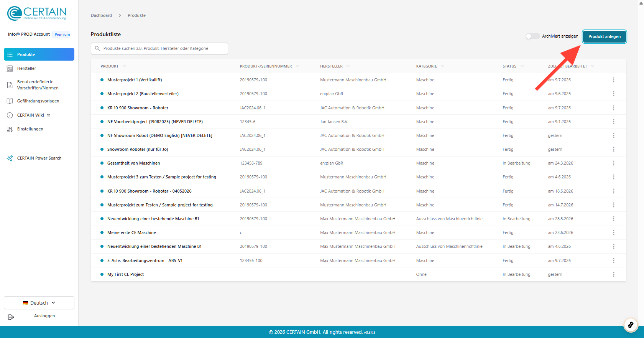Open row actions for Showroom Roboter (nur für Jo)
Screen dimensions: 644x338
click(613, 149)
